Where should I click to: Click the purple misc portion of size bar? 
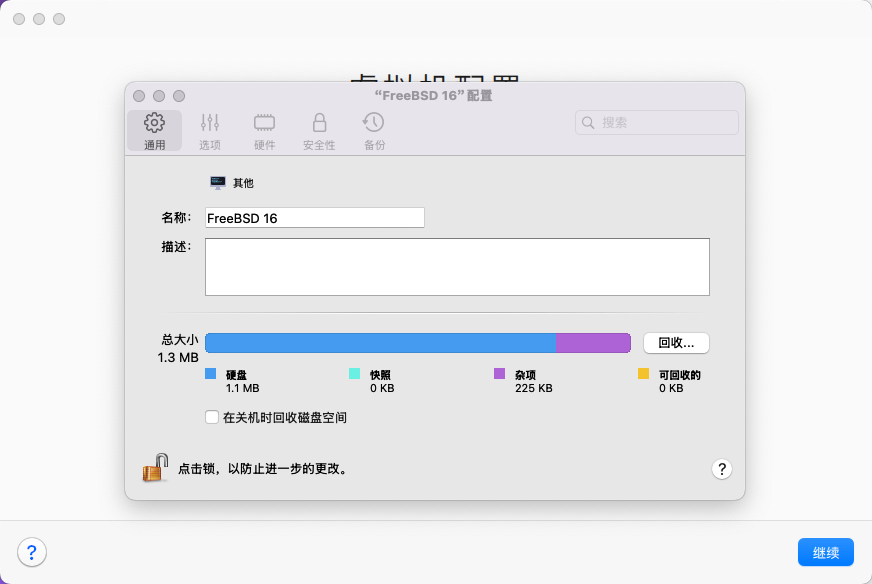pyautogui.click(x=593, y=343)
